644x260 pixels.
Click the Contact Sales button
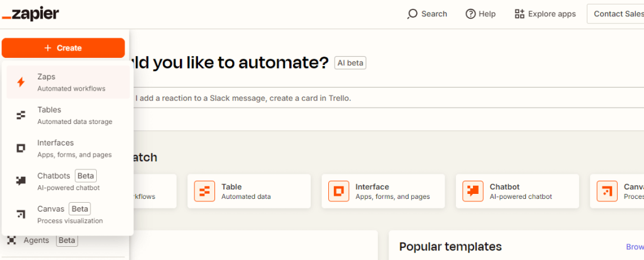(x=615, y=14)
